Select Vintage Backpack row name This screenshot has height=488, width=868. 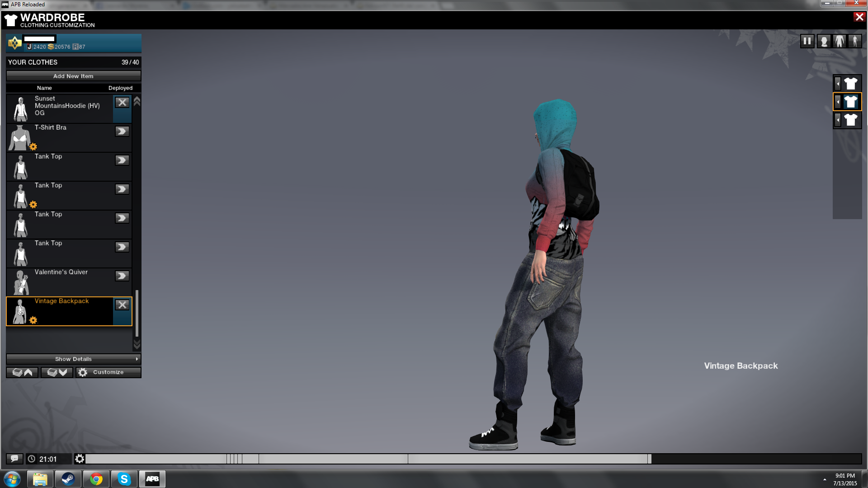61,301
